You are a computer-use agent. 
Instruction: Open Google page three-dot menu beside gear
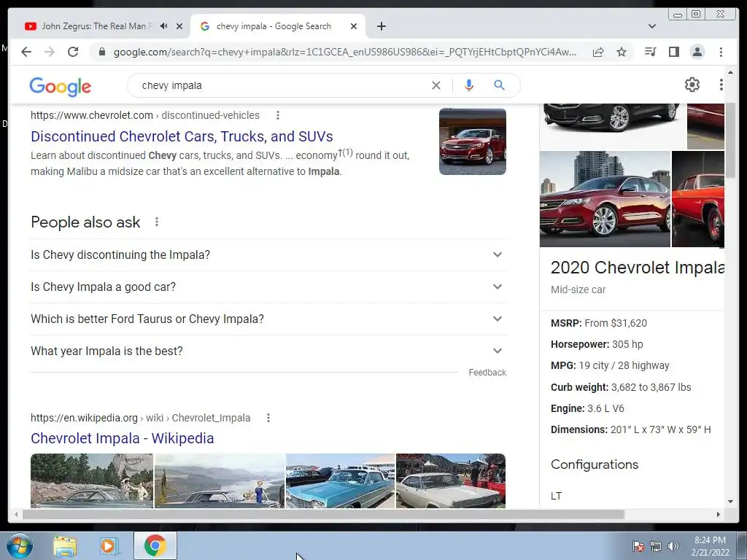click(x=721, y=85)
